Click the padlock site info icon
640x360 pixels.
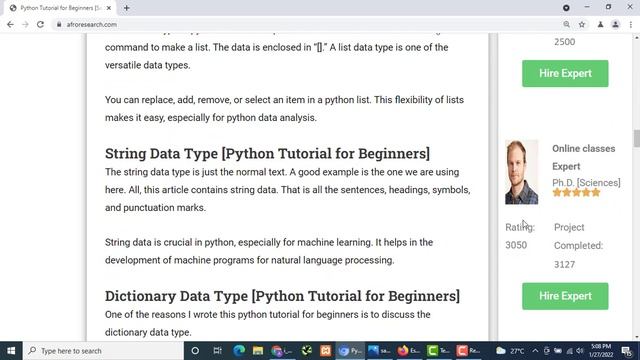59,24
